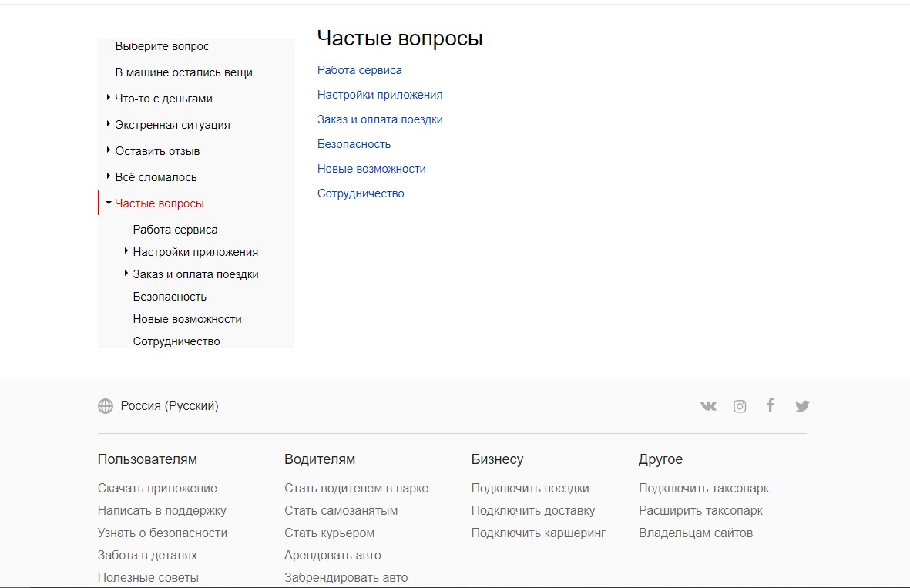This screenshot has height=588, width=910.
Task: Open the Twitter bird icon
Action: [x=802, y=406]
